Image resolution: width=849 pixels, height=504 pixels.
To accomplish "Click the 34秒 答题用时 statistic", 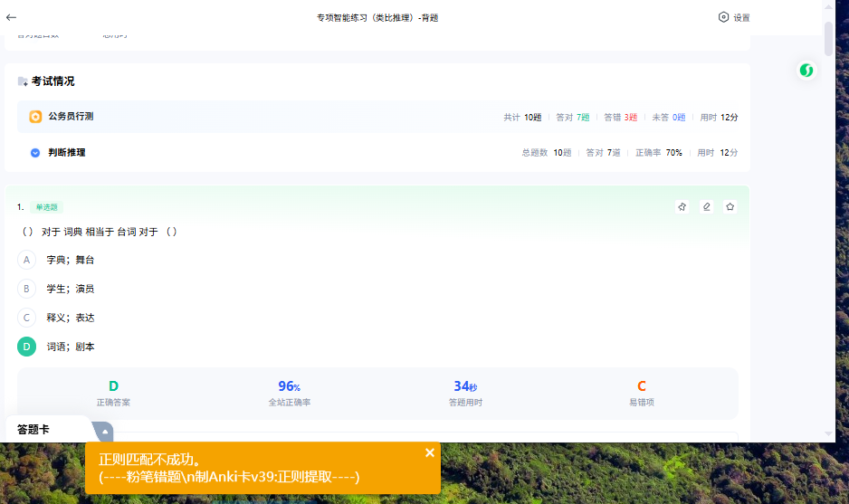I will [465, 393].
